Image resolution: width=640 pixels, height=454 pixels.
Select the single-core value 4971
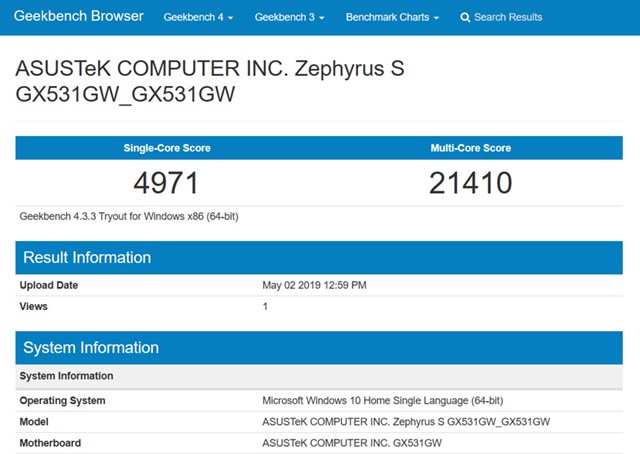coord(166,182)
